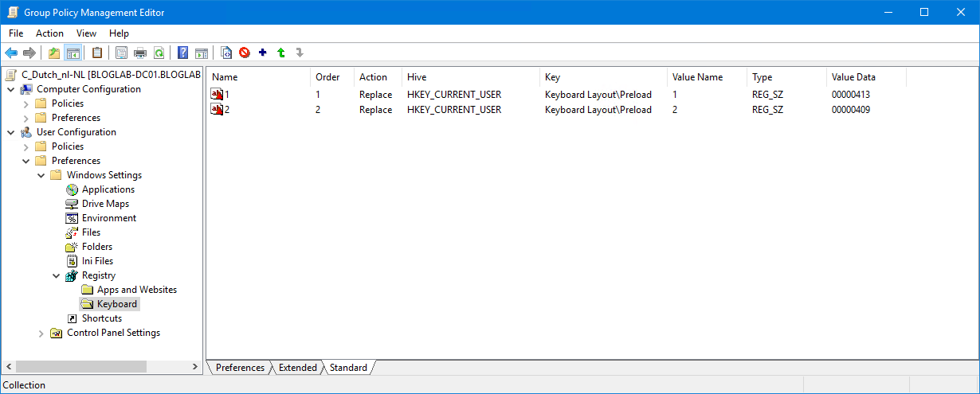Select Drive Maps in the tree
Viewport: 980px width, 394px height.
pyautogui.click(x=105, y=204)
